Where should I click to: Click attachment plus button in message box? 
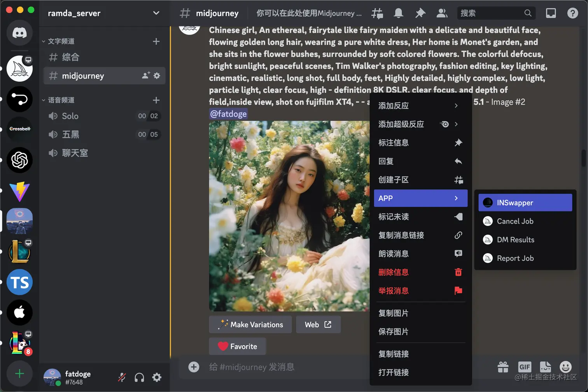(194, 367)
